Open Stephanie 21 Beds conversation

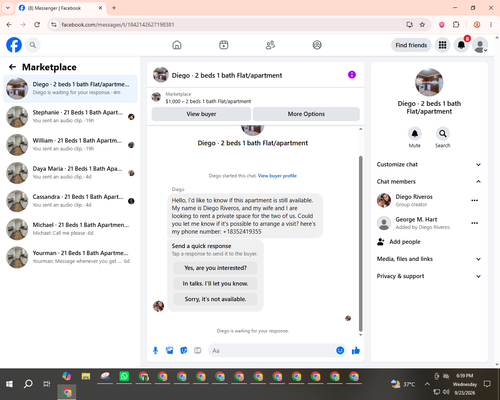click(x=70, y=117)
